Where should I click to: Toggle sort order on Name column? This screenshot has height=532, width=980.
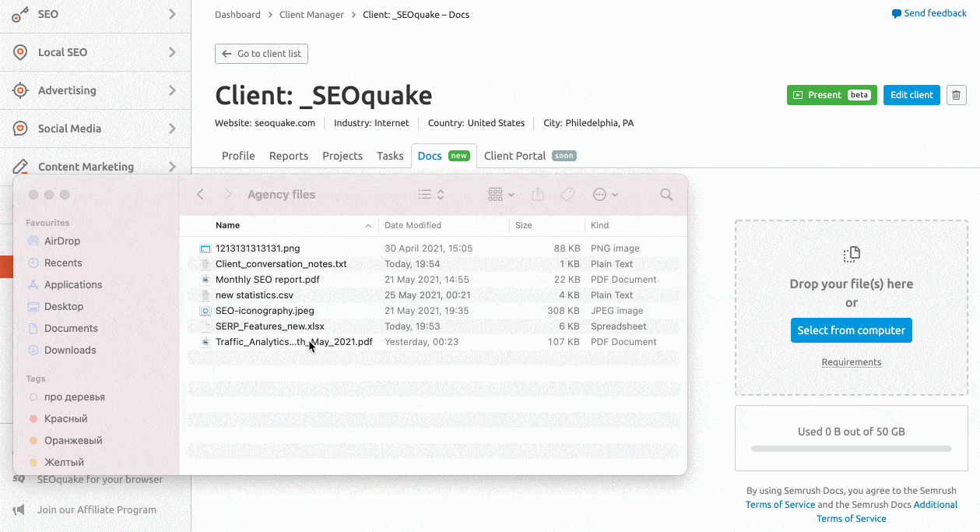click(368, 226)
